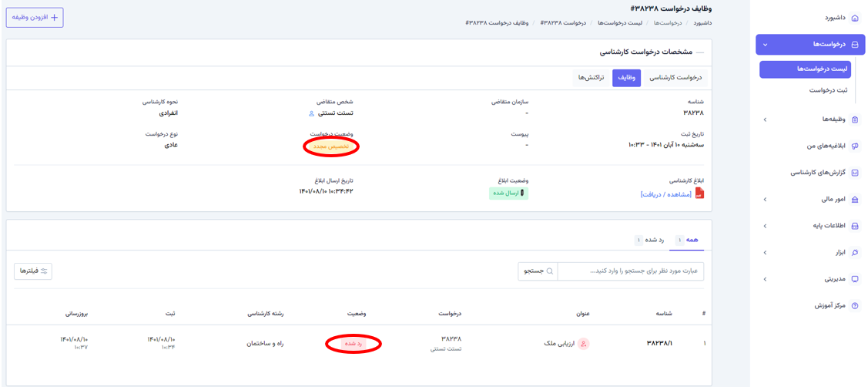868x387 pixels.
Task: Collapse the درخواست‌ها sidebar menu chevron
Action: coord(765,45)
